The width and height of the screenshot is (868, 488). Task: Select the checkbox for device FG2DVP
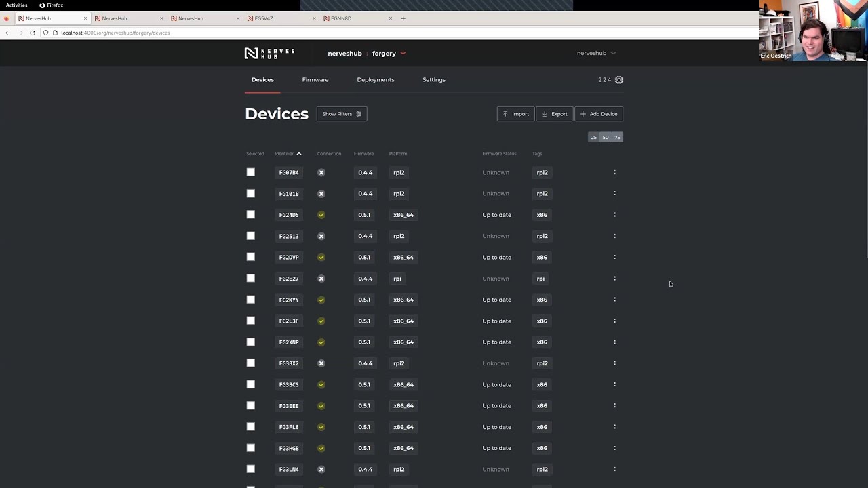[251, 257]
